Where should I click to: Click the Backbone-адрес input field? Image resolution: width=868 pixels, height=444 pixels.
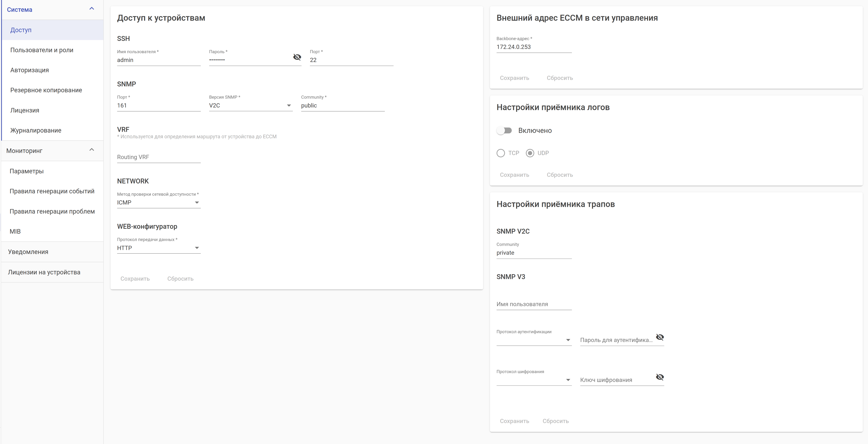(x=534, y=47)
